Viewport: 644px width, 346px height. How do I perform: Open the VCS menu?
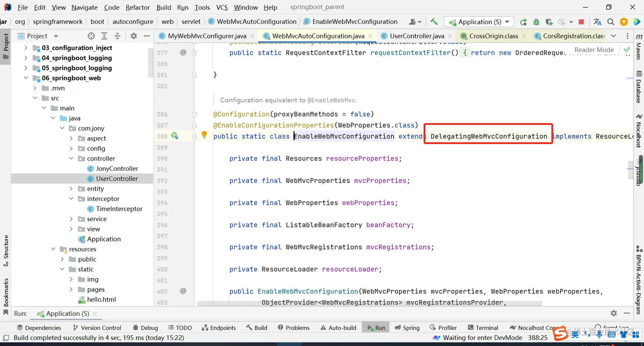pos(222,7)
